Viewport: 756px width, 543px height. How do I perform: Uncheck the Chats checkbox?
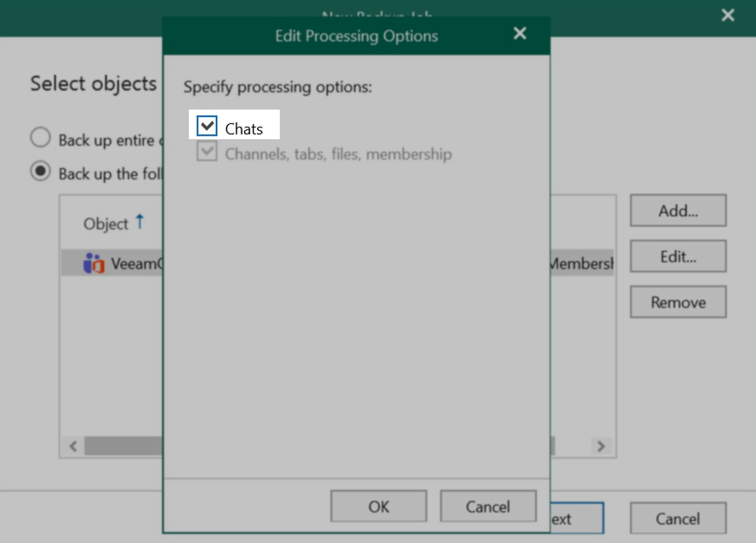click(207, 126)
